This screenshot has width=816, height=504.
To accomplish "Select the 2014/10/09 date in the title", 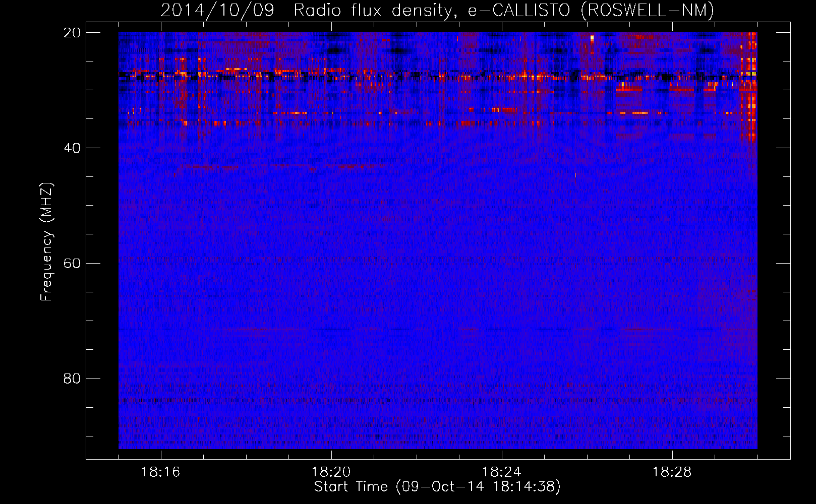I will point(217,11).
